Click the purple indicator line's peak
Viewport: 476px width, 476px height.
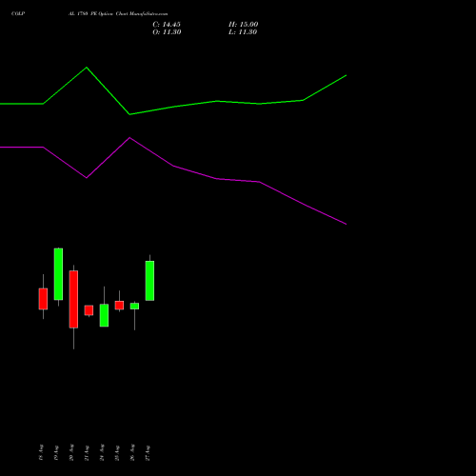[x=129, y=138]
